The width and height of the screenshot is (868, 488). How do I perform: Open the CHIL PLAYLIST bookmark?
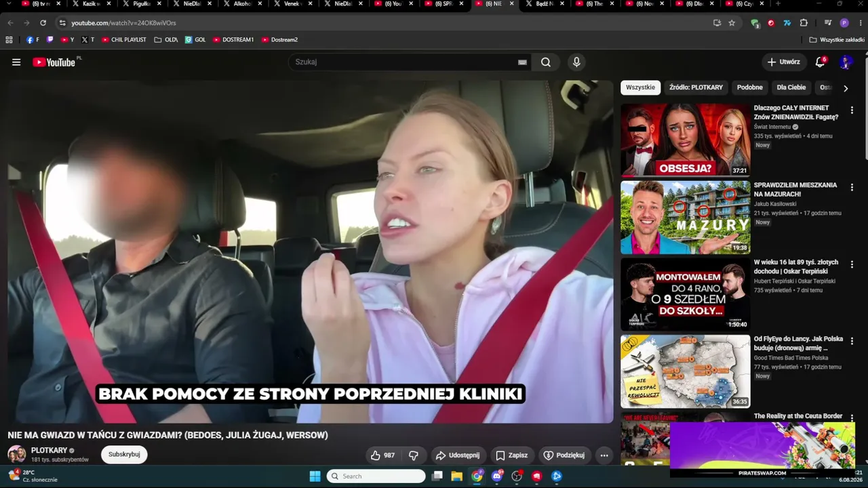tap(124, 40)
